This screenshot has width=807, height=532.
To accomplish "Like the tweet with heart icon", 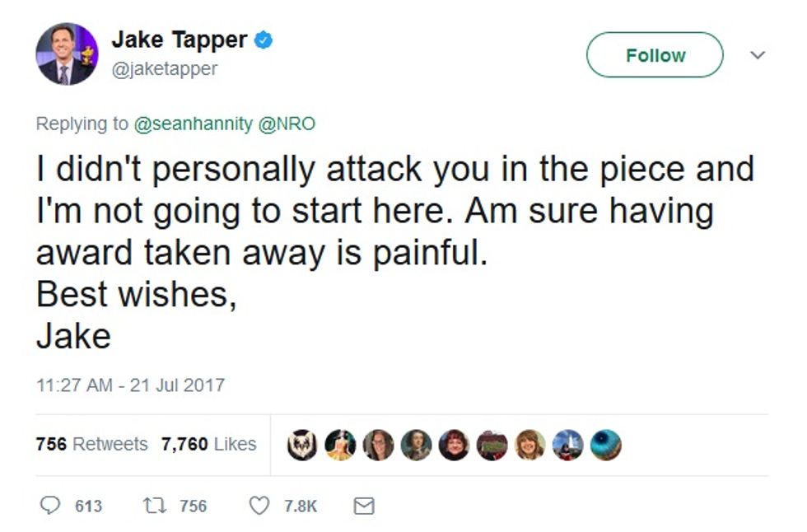I will click(x=259, y=506).
